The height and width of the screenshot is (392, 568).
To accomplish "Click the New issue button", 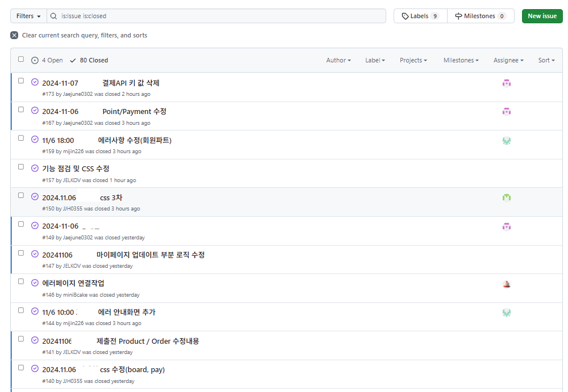I will pos(542,16).
